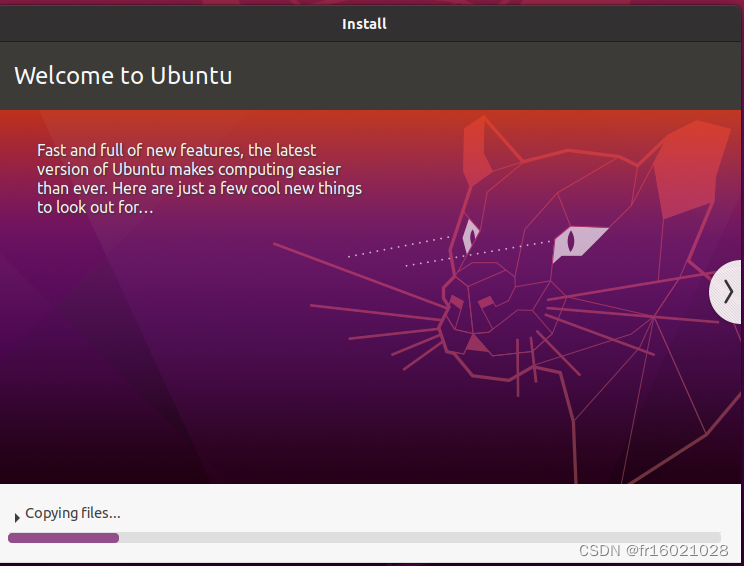Advance slideshow with the next arrow button
Image resolution: width=744 pixels, height=566 pixels.
pos(726,292)
